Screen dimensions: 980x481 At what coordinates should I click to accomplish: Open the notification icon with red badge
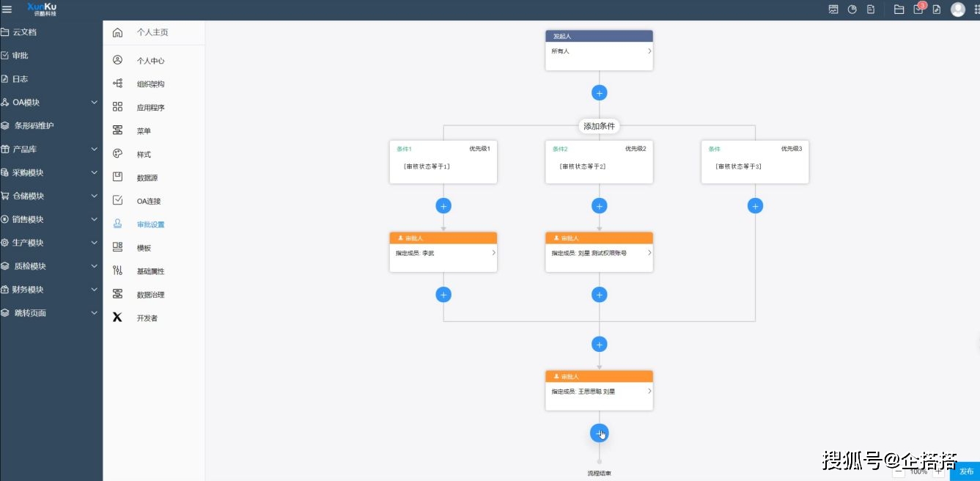pos(918,9)
